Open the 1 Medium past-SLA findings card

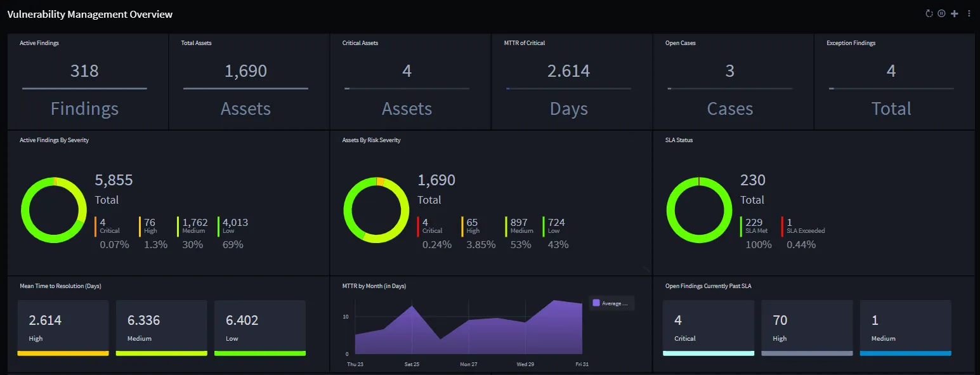pos(905,328)
